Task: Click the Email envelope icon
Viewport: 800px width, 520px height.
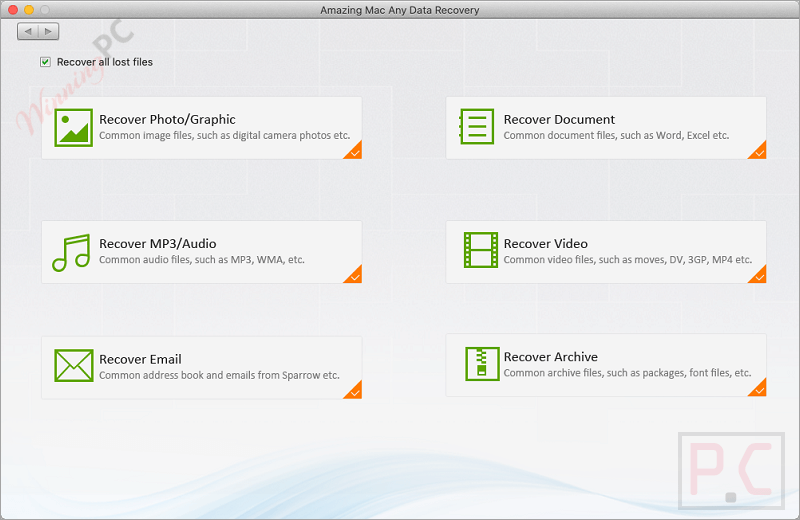Action: tap(73, 365)
